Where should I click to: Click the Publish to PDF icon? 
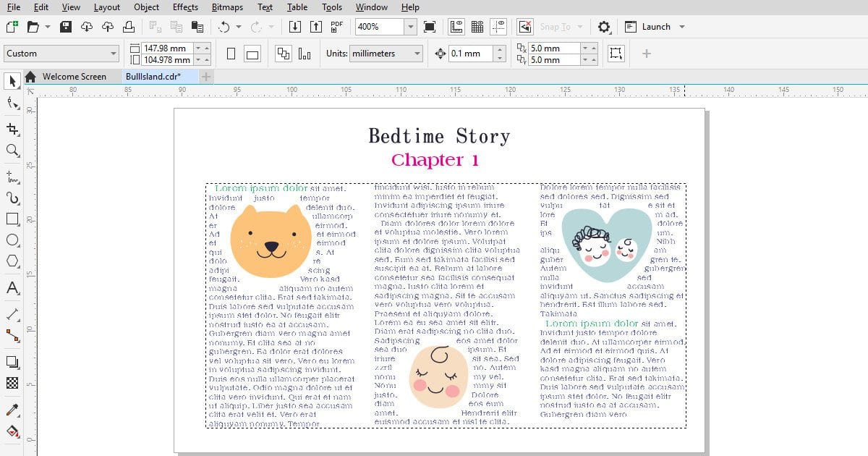[336, 27]
